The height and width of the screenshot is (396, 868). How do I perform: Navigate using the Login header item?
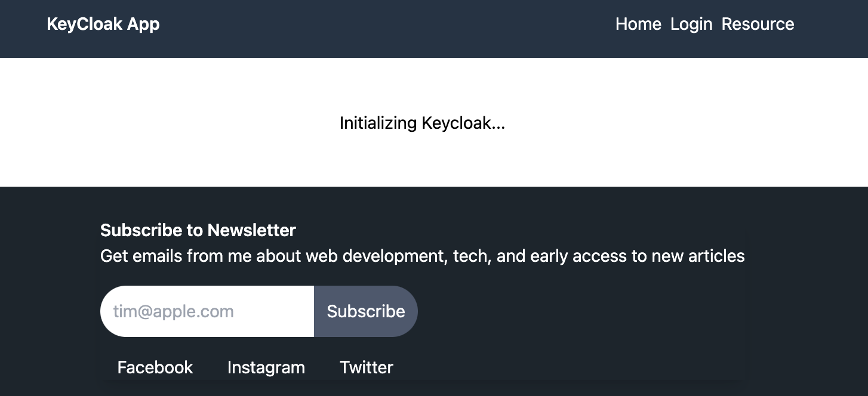(x=691, y=24)
